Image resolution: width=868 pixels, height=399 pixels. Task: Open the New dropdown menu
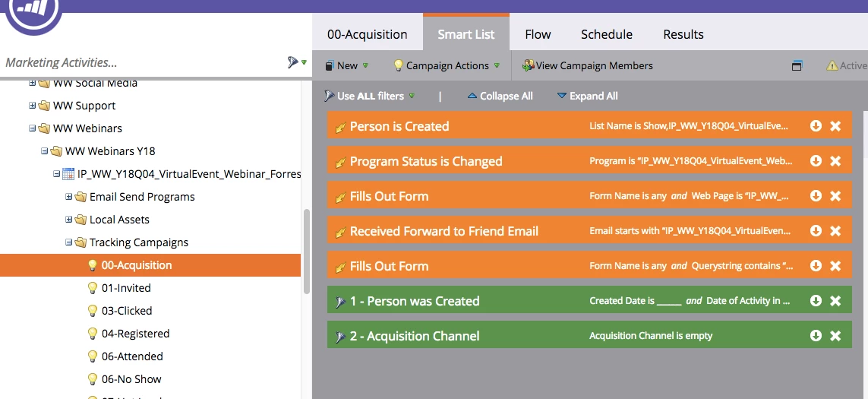(x=346, y=65)
